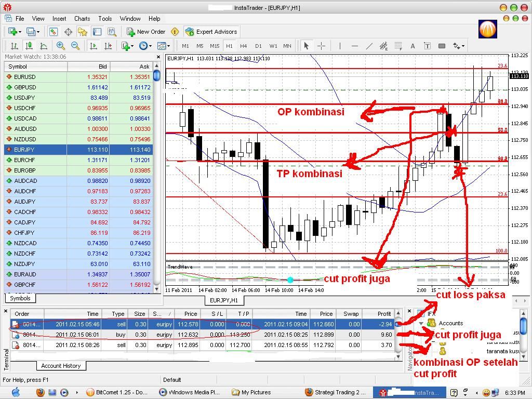Screen dimensions: 532x399
Task: Draw a horizontal line tool
Action: (x=354, y=46)
